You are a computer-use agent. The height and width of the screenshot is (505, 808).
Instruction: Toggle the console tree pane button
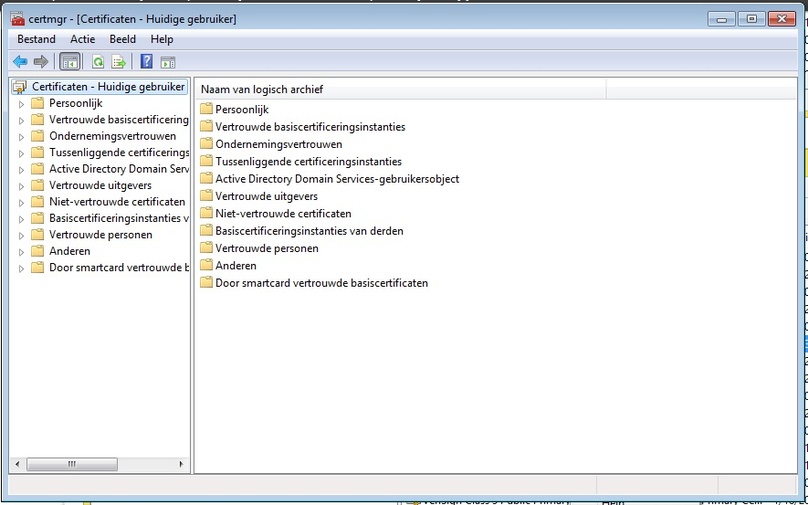tap(70, 62)
